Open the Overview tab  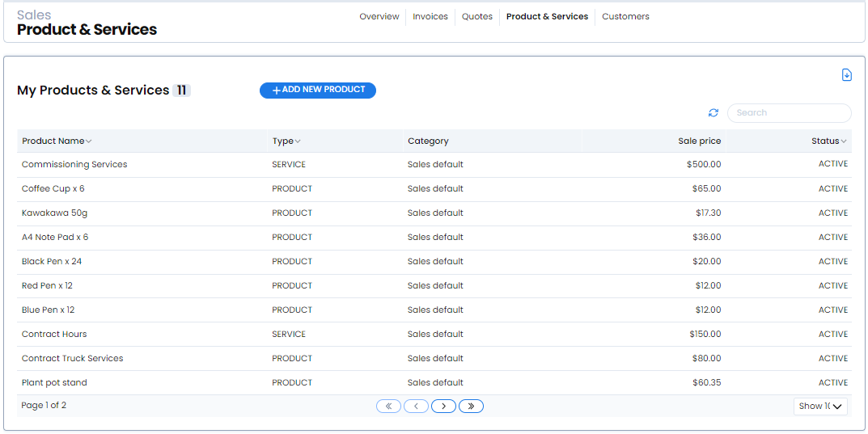click(x=379, y=17)
